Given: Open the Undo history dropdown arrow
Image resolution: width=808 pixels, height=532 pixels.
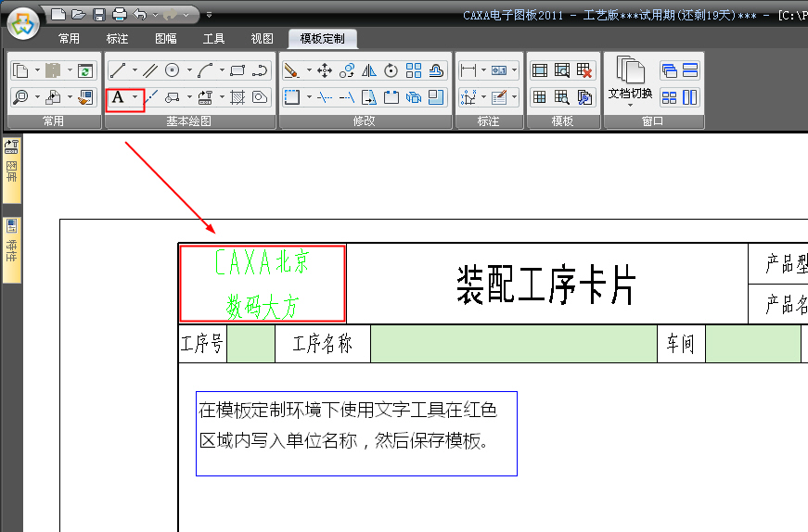Looking at the screenshot, I should pyautogui.click(x=154, y=14).
